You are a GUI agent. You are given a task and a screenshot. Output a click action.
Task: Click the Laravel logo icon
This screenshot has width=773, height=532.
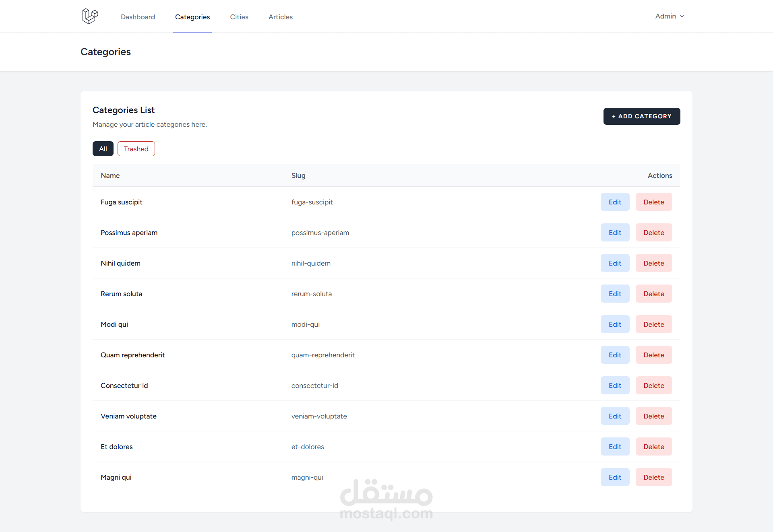coord(90,16)
